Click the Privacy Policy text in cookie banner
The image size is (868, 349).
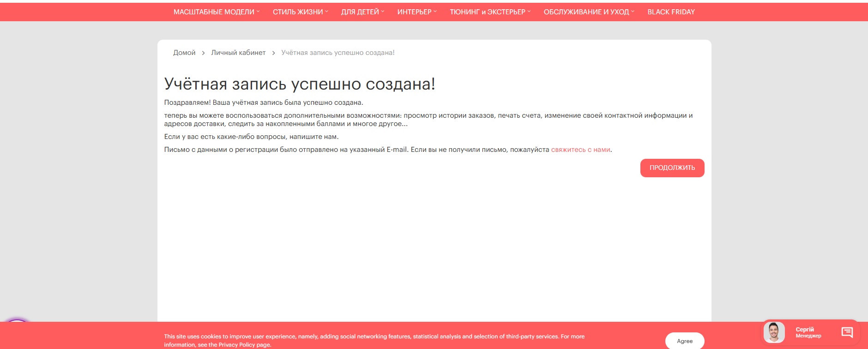[x=237, y=345]
